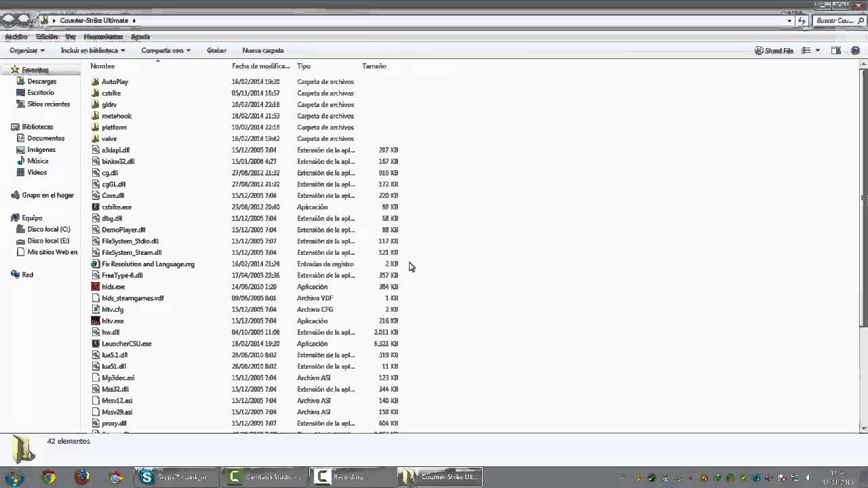Click the refresh button beside address bar

pos(802,21)
